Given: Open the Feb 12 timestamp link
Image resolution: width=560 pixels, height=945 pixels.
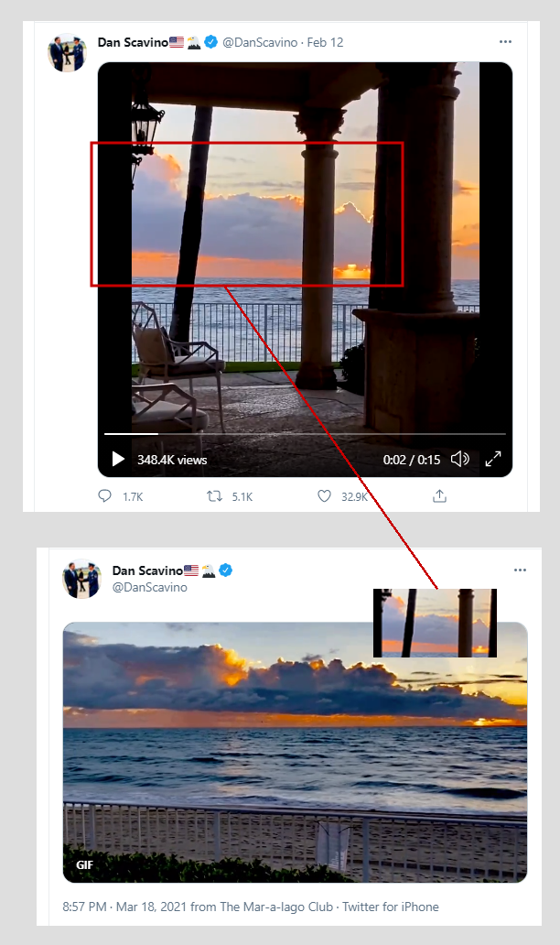Looking at the screenshot, I should (x=325, y=42).
